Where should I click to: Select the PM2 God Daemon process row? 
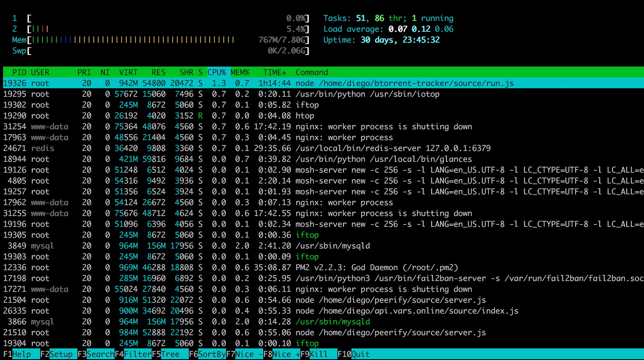(x=377, y=267)
